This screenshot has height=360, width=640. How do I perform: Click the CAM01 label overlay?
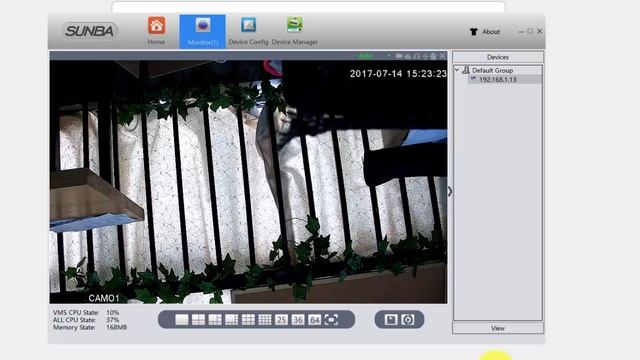coord(104,298)
